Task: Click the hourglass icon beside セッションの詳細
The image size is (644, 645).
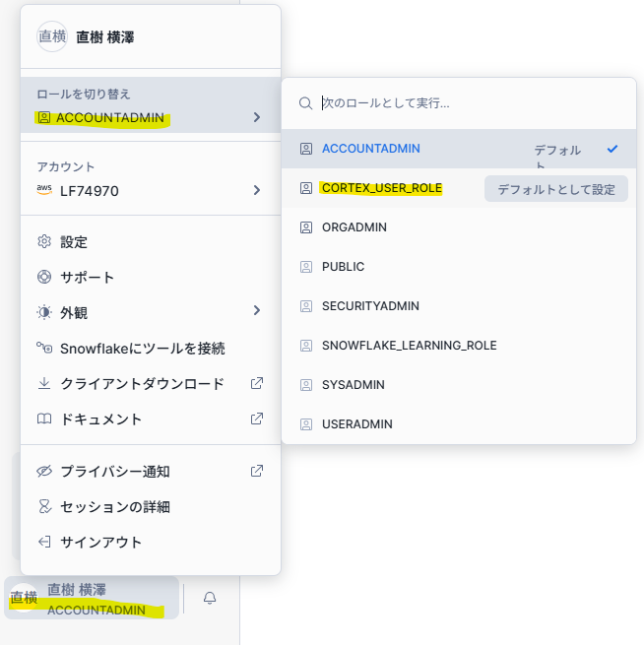Action: (x=44, y=506)
